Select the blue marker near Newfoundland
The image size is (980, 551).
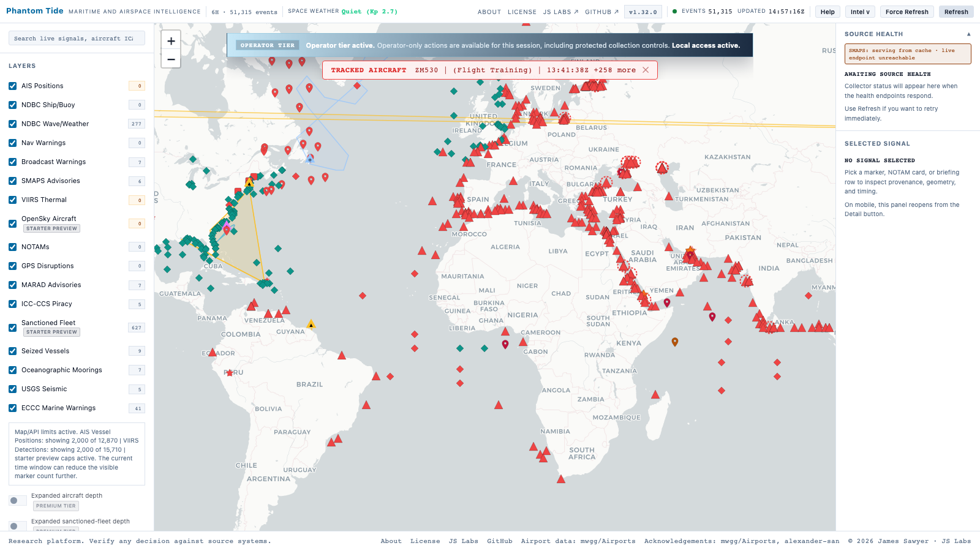coord(311,159)
